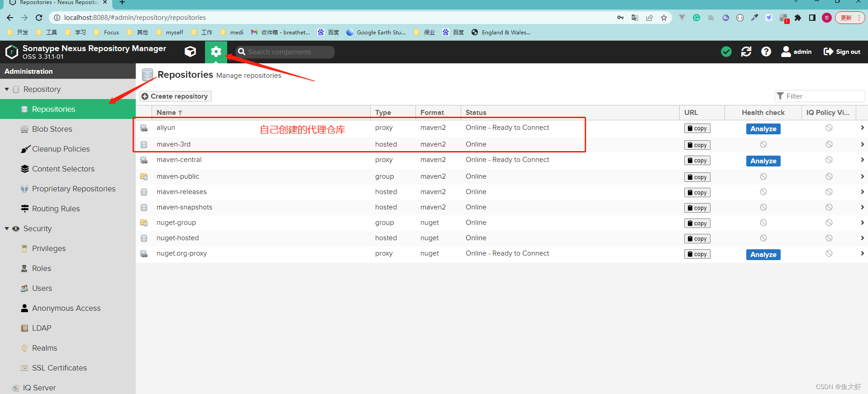868x394 pixels.
Task: Open maven-public row details chevron
Action: pos(862,176)
